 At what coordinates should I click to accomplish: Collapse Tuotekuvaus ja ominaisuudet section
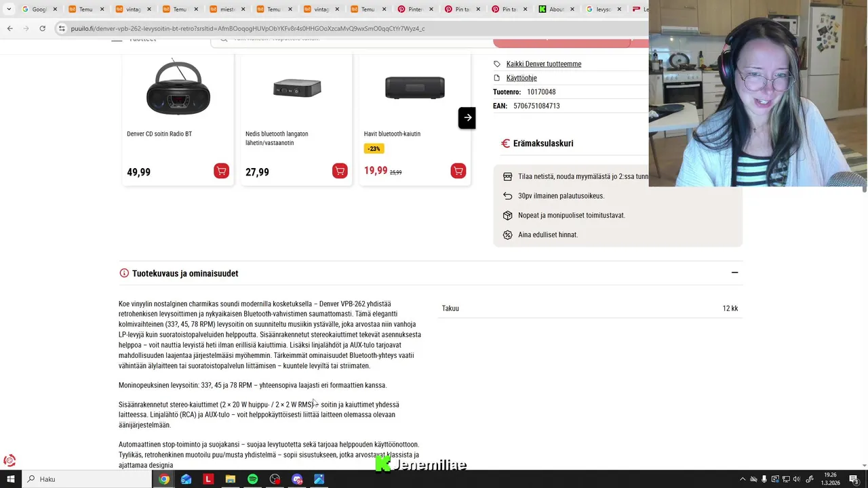coord(734,272)
